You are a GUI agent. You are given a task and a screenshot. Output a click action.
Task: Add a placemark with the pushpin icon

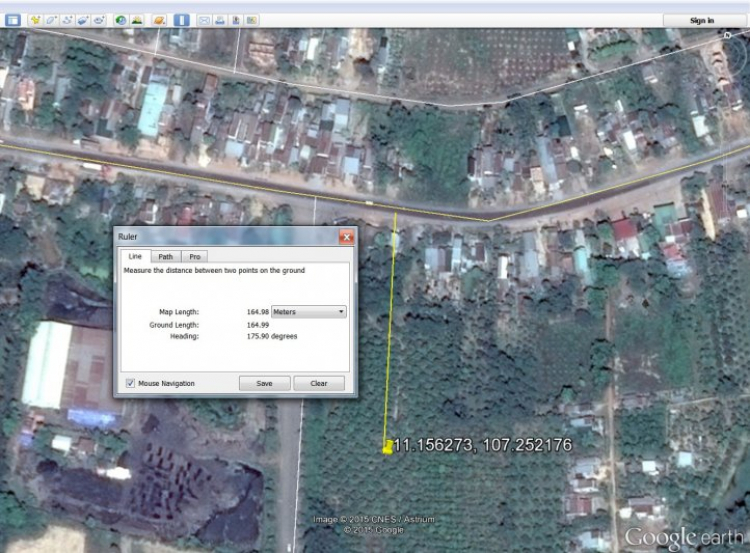tap(35, 20)
